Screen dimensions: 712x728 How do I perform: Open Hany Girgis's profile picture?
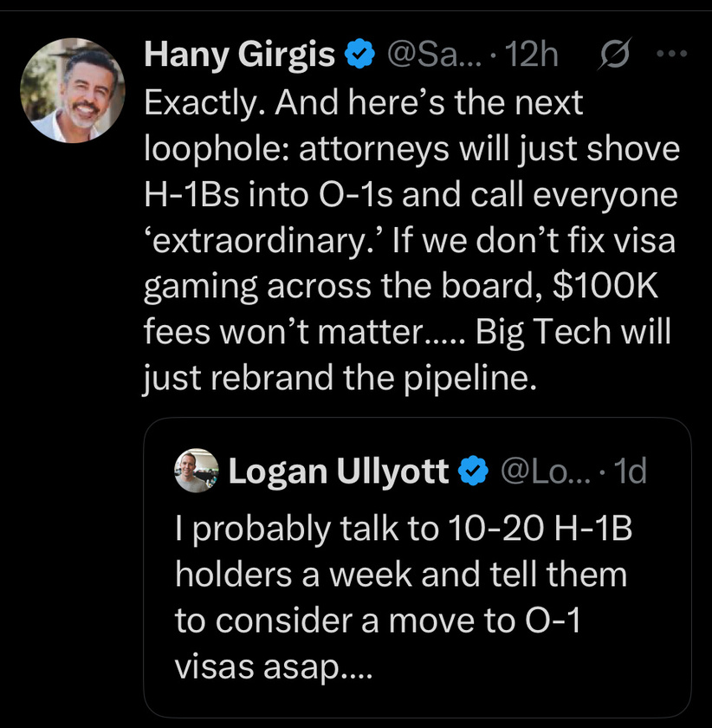point(70,91)
